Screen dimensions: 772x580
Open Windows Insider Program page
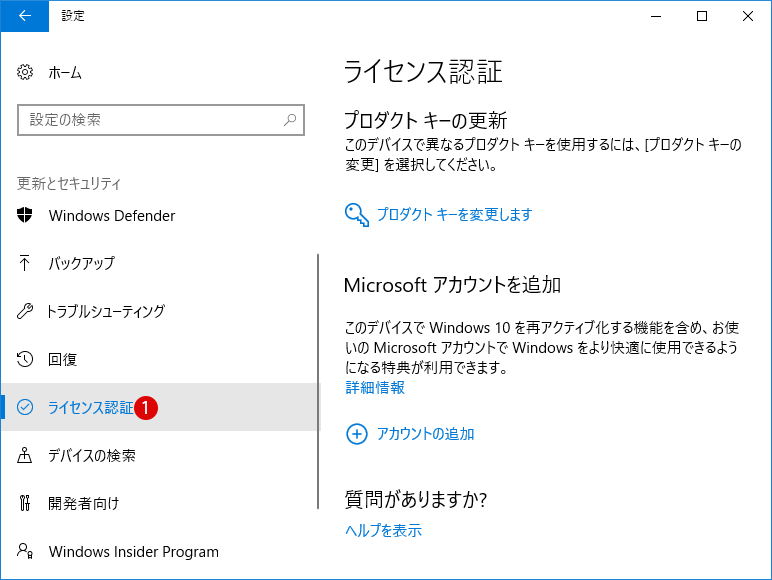(133, 551)
